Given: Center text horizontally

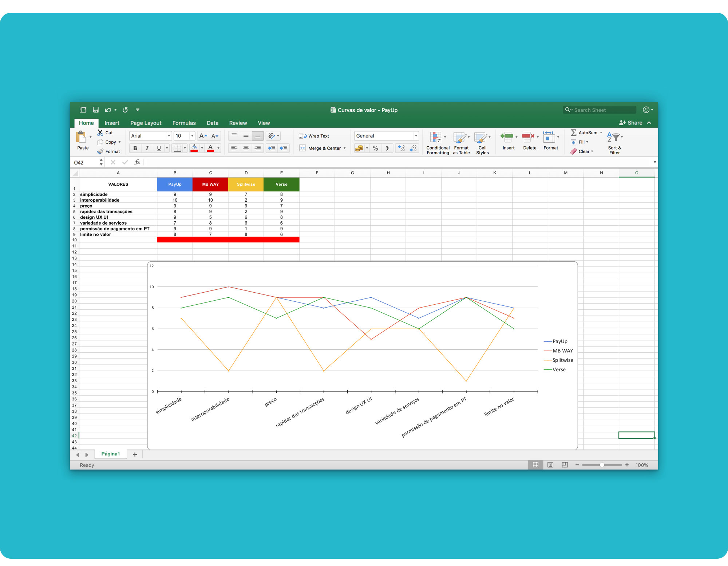Looking at the screenshot, I should [x=246, y=148].
